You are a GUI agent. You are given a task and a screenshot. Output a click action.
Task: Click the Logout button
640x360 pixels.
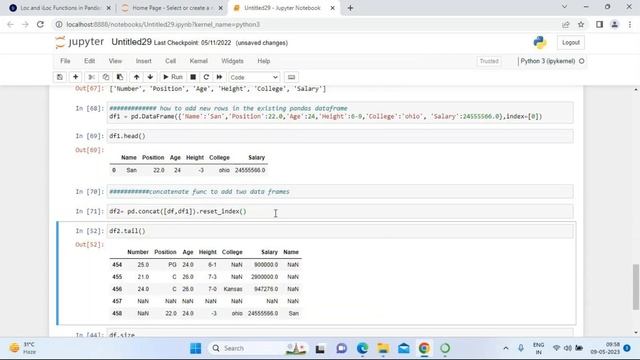pos(571,42)
